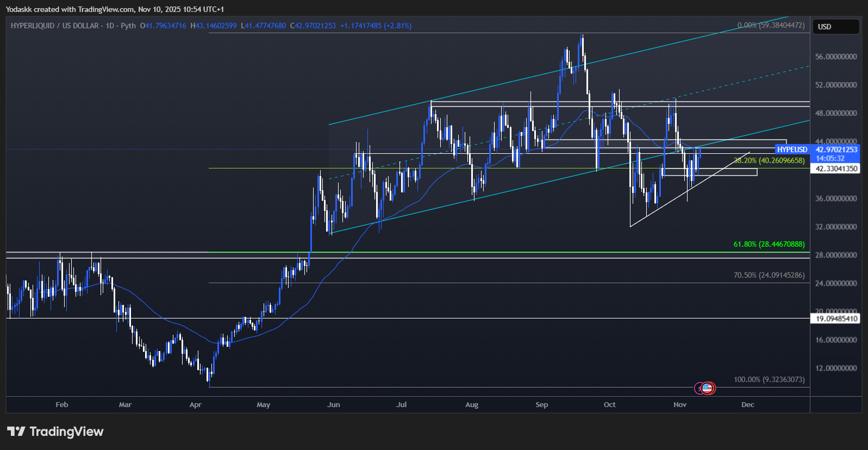
Task: Click the 100.00% Fibonacci level label
Action: (x=769, y=379)
